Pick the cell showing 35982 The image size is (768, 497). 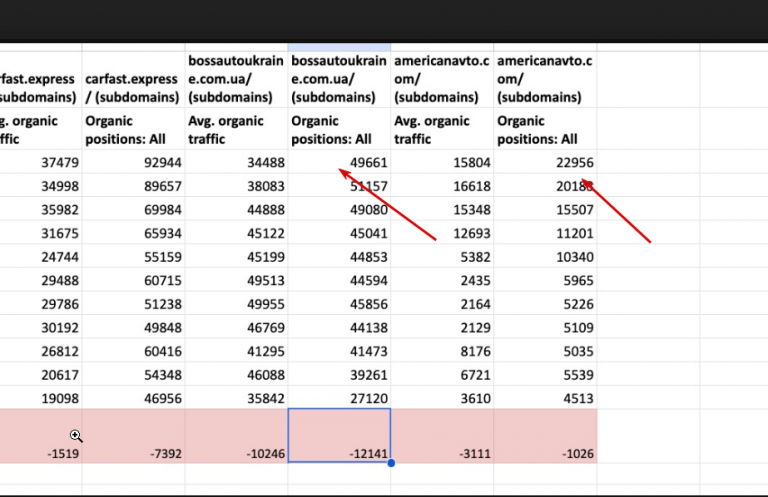[x=41, y=209]
